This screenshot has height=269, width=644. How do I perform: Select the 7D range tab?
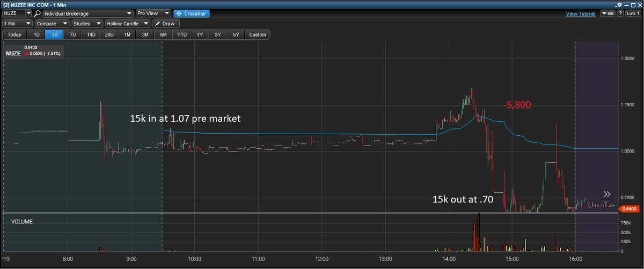pyautogui.click(x=73, y=34)
